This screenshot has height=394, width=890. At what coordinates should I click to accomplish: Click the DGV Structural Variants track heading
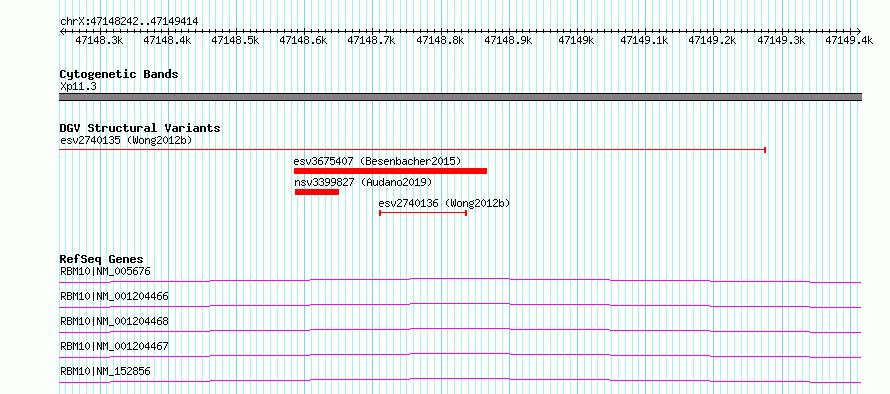click(140, 128)
